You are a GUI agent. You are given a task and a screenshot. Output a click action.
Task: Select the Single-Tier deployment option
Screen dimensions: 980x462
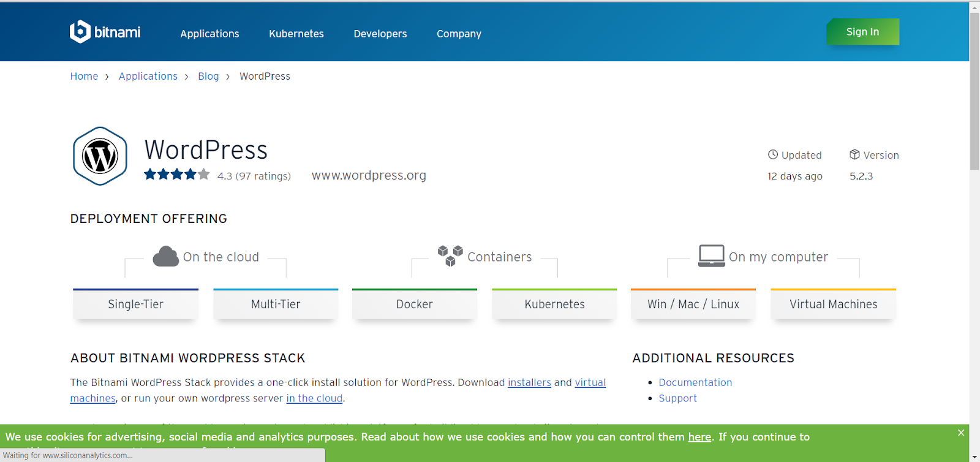135,304
